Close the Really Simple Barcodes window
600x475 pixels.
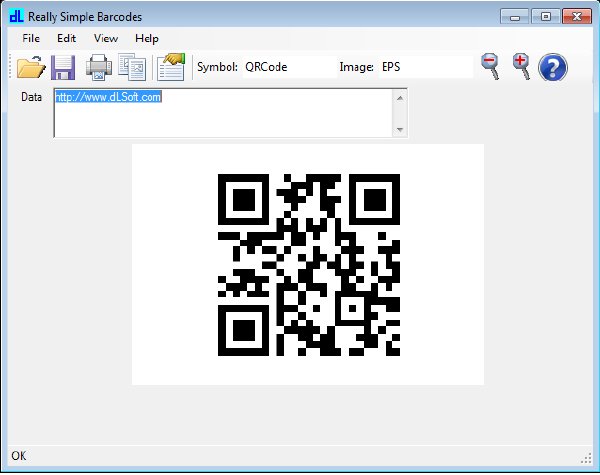577,17
